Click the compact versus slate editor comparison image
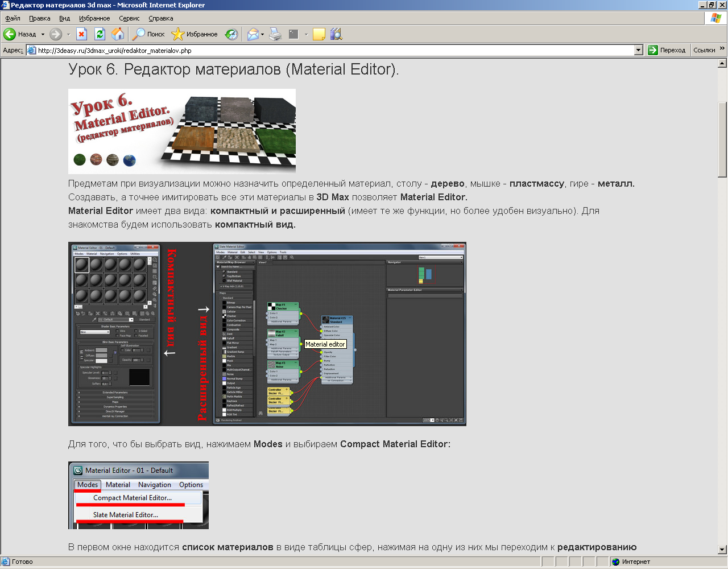 tap(267, 334)
